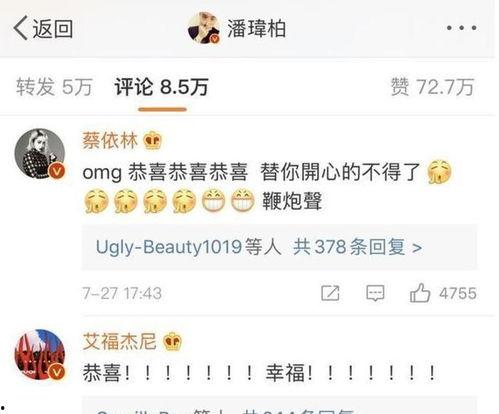Tap the repost icon on 蔡依林's comment
Image resolution: width=499 pixels, height=414 pixels.
(x=330, y=293)
